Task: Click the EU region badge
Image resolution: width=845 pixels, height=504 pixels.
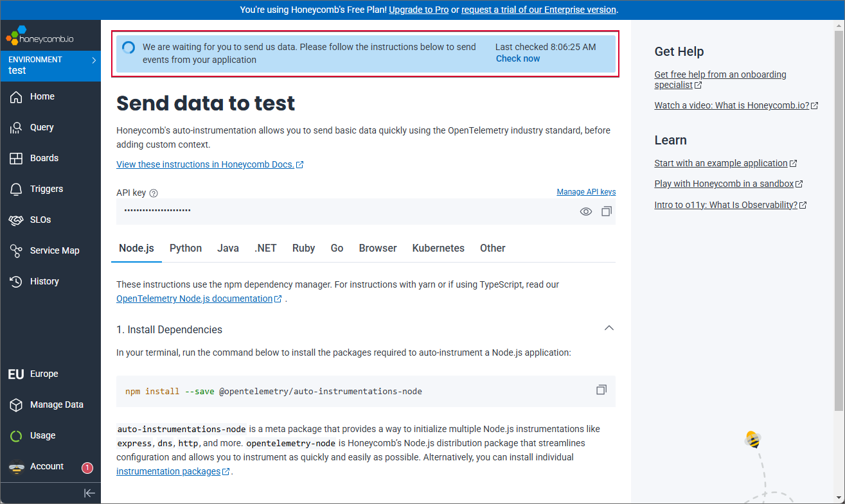Action: (16, 374)
